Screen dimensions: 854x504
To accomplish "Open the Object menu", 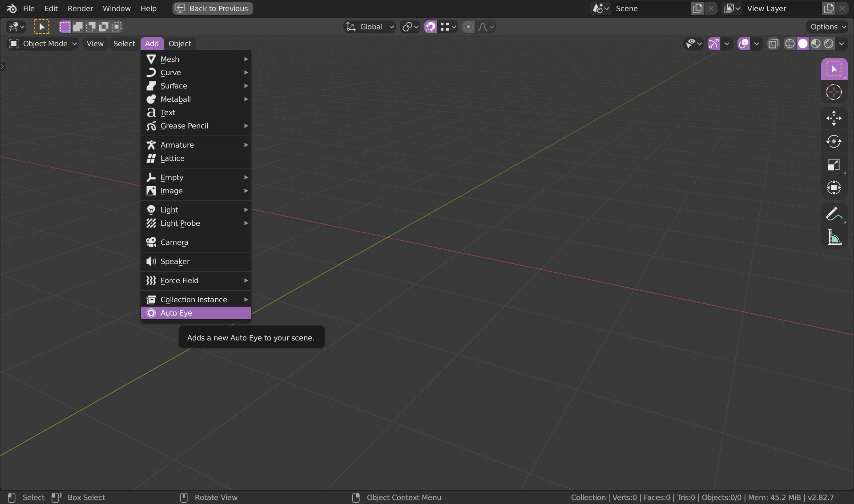I will pyautogui.click(x=180, y=44).
